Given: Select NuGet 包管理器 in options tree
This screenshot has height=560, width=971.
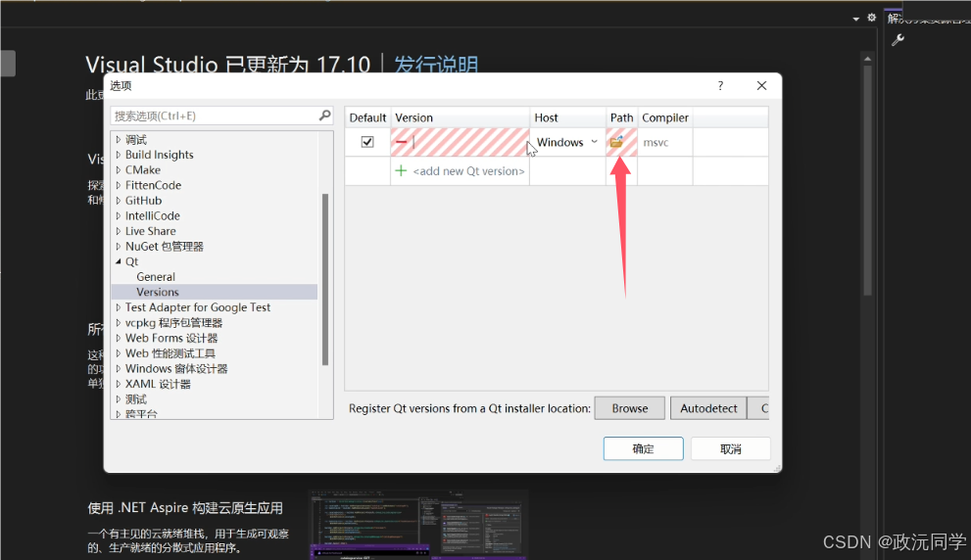Looking at the screenshot, I should pos(164,247).
